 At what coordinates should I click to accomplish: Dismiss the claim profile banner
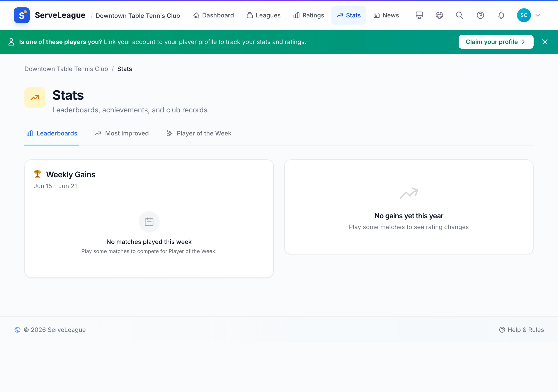click(545, 42)
